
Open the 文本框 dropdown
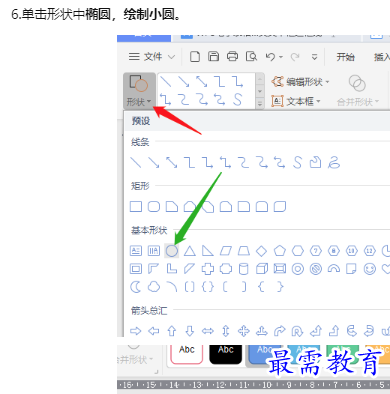(296, 101)
